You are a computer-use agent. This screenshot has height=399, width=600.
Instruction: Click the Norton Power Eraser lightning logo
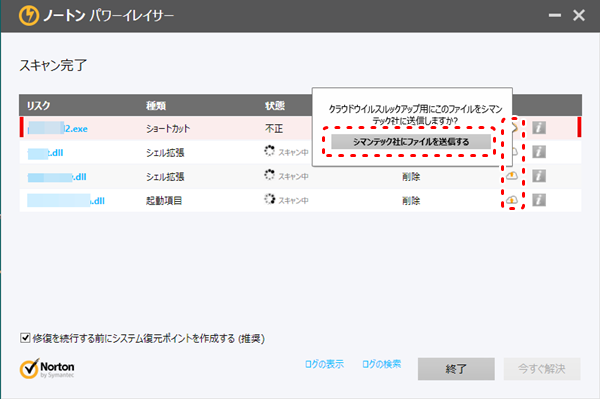29,16
